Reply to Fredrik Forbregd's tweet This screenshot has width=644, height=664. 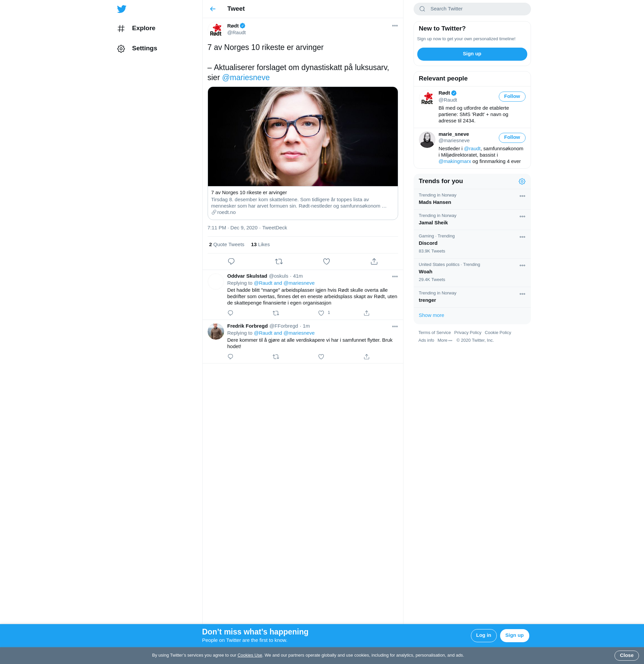[x=230, y=357]
